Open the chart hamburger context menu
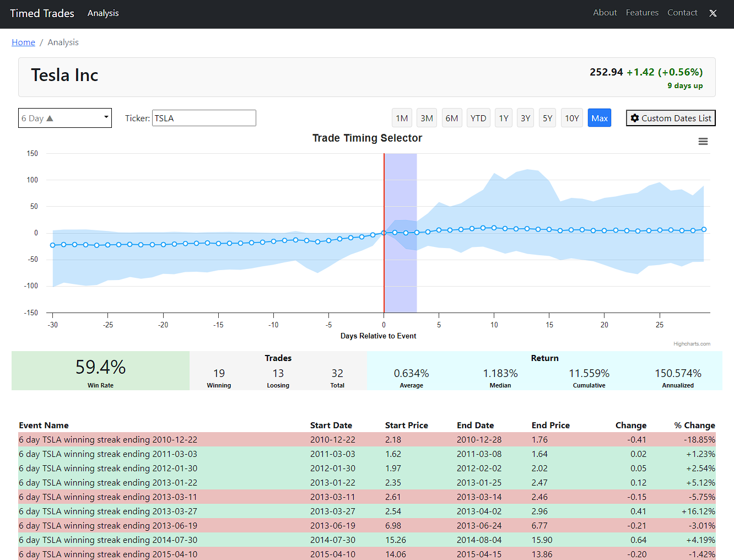Image resolution: width=734 pixels, height=560 pixels. [x=703, y=142]
